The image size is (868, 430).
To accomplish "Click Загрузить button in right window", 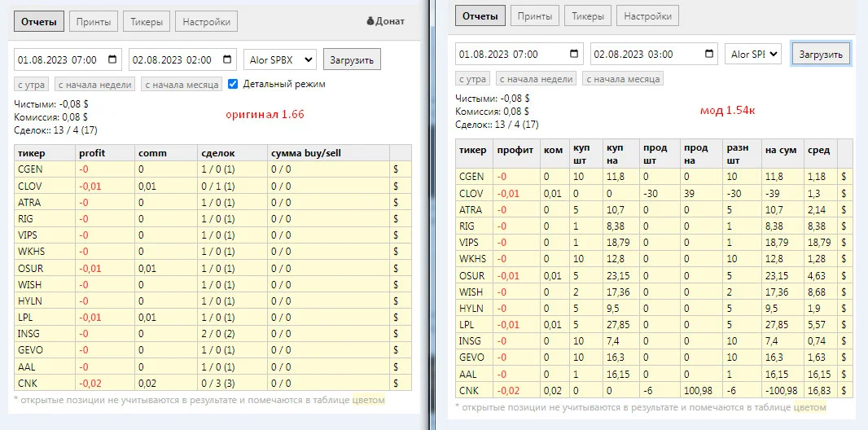I will click(821, 55).
